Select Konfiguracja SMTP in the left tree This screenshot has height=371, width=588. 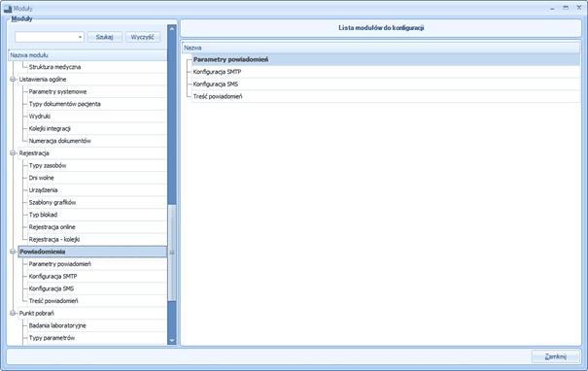52,276
